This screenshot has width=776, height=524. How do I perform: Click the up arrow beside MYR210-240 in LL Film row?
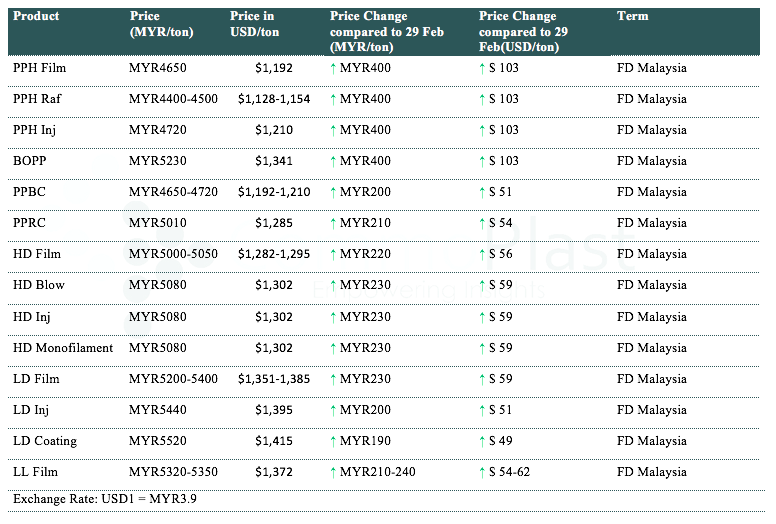pyautogui.click(x=333, y=472)
